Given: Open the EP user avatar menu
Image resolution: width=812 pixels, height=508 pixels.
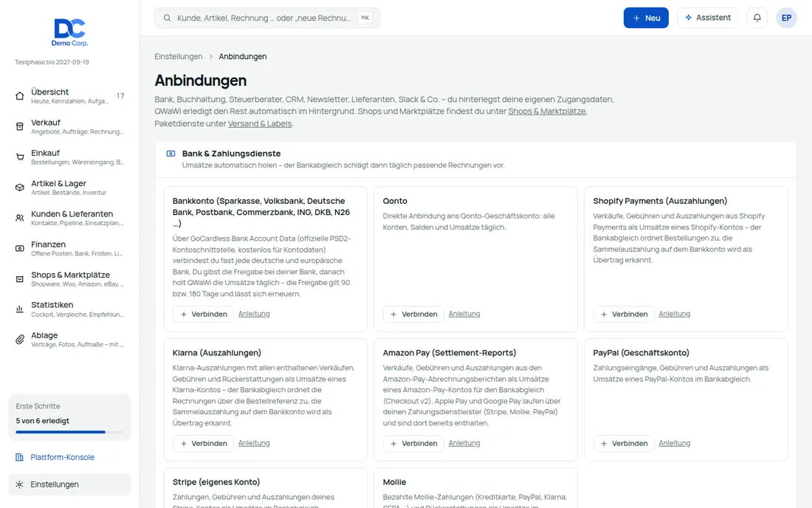Looking at the screenshot, I should [x=786, y=18].
